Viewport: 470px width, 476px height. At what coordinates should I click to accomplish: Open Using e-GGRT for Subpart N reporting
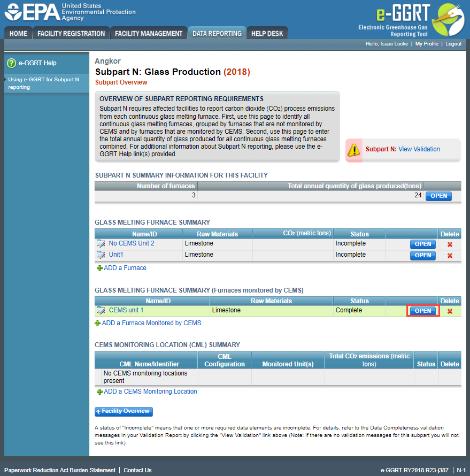[x=44, y=83]
